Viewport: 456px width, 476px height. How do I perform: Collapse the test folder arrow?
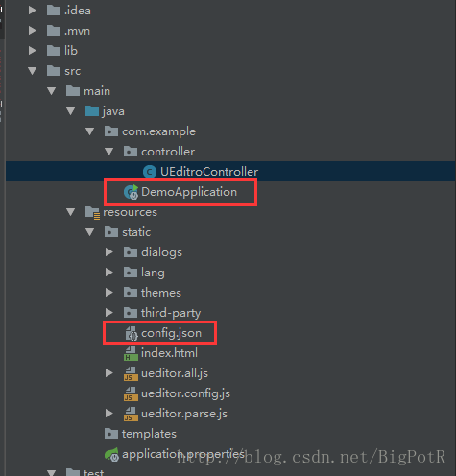point(51,472)
